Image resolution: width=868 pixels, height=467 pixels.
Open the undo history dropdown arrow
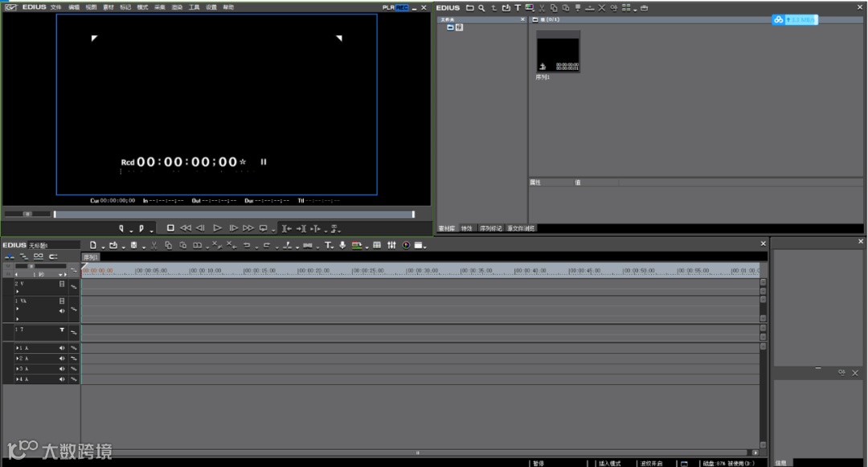(x=257, y=248)
